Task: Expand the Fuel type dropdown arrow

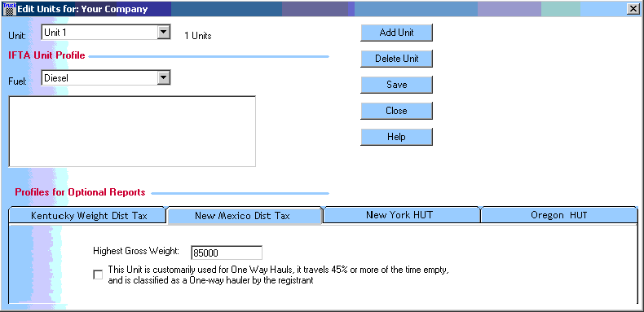Action: point(164,77)
